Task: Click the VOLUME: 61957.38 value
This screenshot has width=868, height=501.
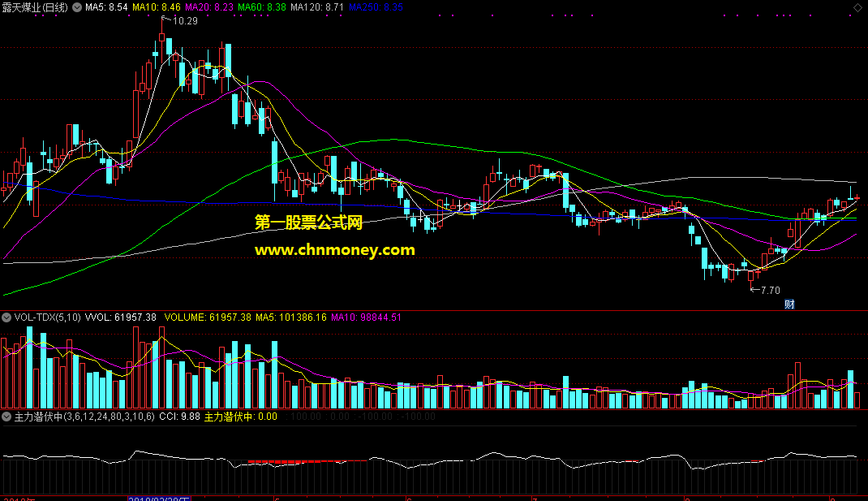Action: [x=208, y=317]
